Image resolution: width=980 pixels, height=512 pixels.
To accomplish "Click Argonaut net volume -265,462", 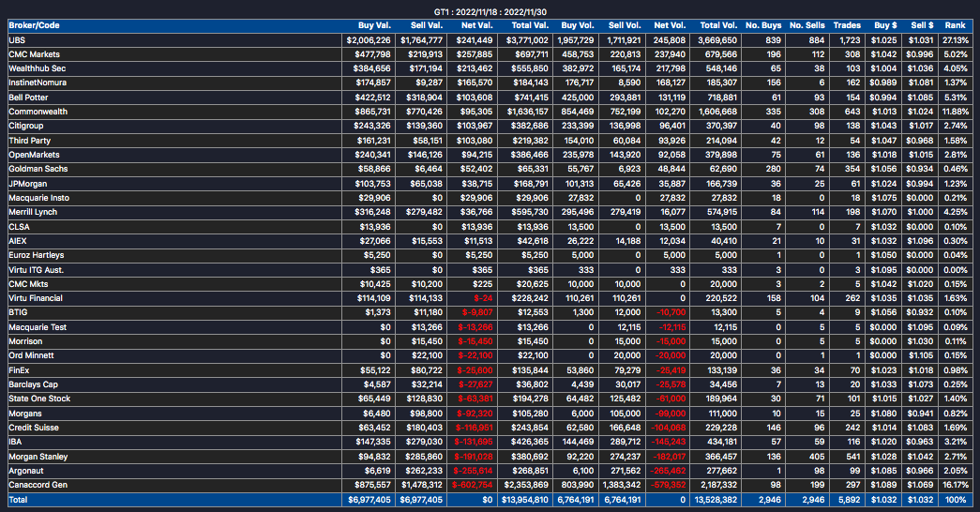I will pos(668,471).
